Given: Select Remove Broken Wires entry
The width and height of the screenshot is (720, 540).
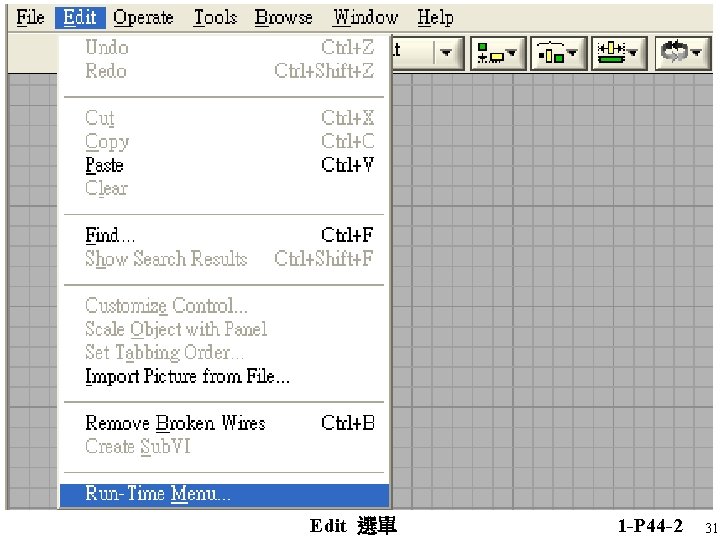Looking at the screenshot, I should click(x=225, y=423).
